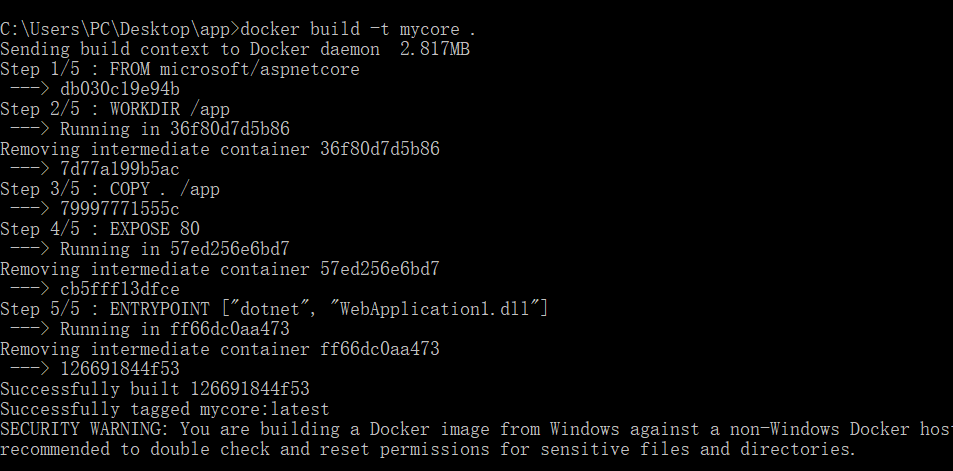Click the 'Successfully built 126691844f53' line
The image size is (953, 471).
[x=155, y=389]
